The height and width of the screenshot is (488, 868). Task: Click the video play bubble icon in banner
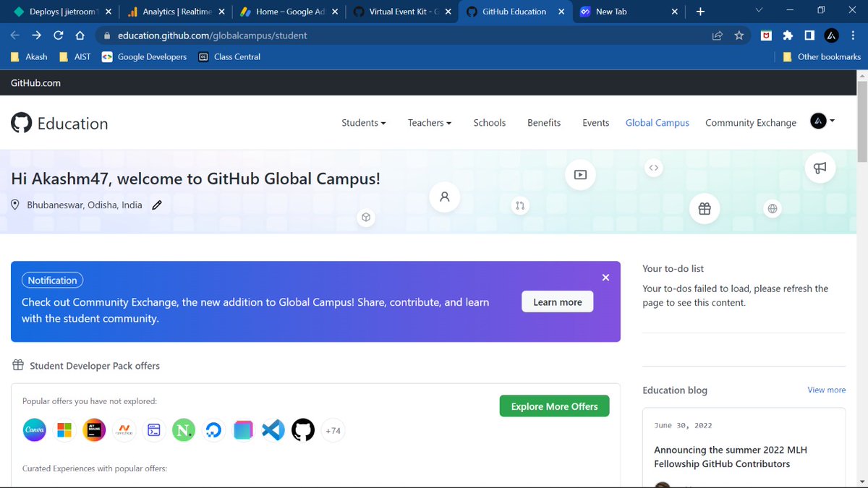point(580,174)
